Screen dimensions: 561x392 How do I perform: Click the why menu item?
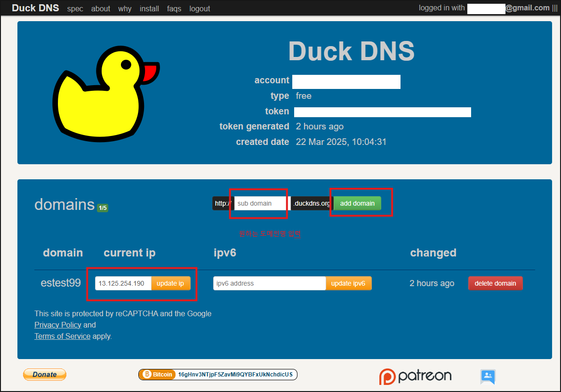point(124,8)
